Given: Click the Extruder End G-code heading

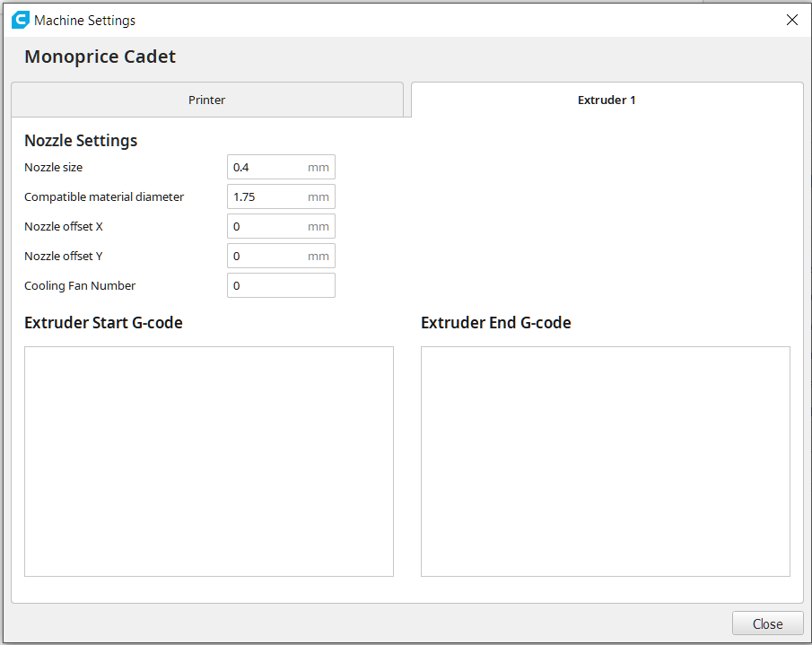Looking at the screenshot, I should click(x=496, y=323).
